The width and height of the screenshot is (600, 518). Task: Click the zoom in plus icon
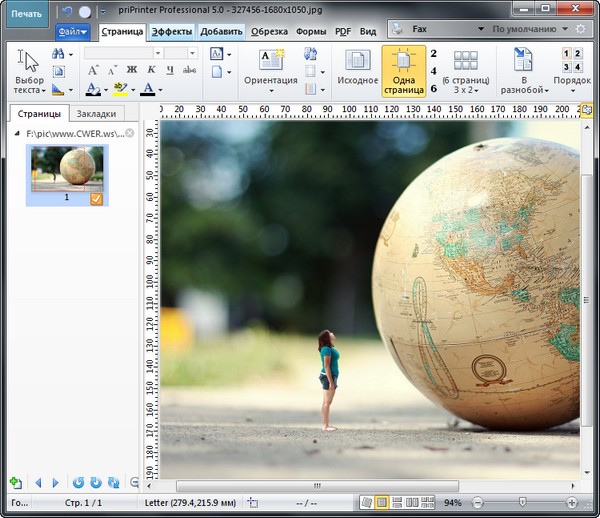point(572,502)
